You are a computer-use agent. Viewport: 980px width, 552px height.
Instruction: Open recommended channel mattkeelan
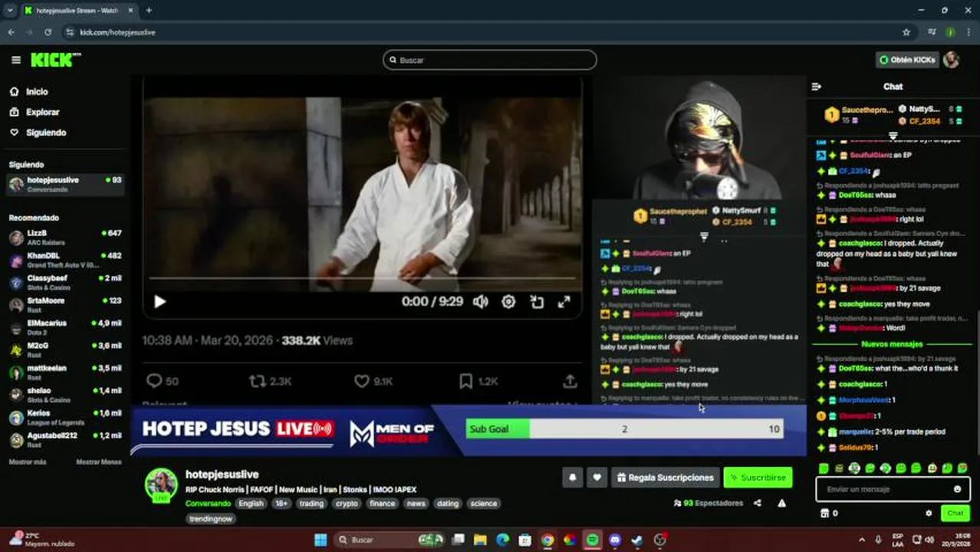[x=65, y=372]
